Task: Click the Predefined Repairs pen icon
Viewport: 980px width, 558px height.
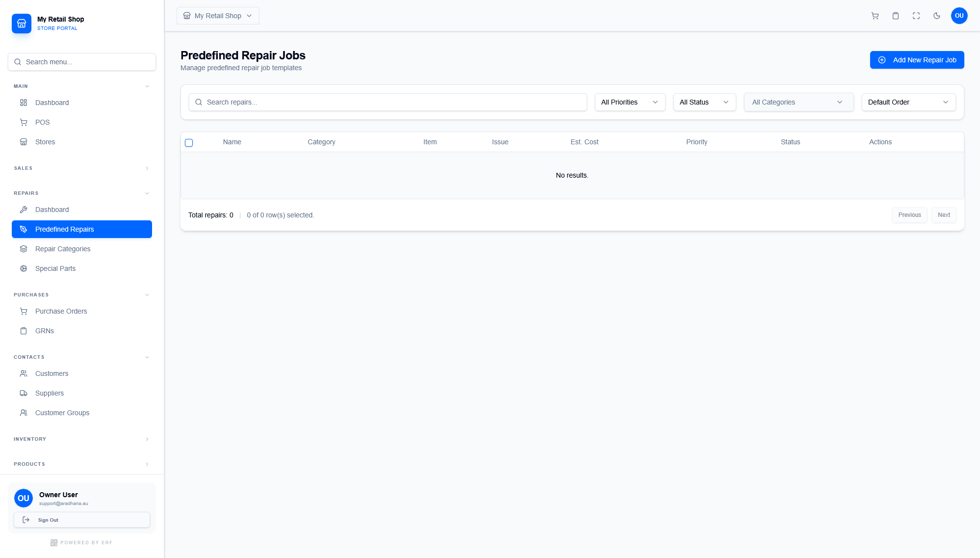Action: pos(24,229)
